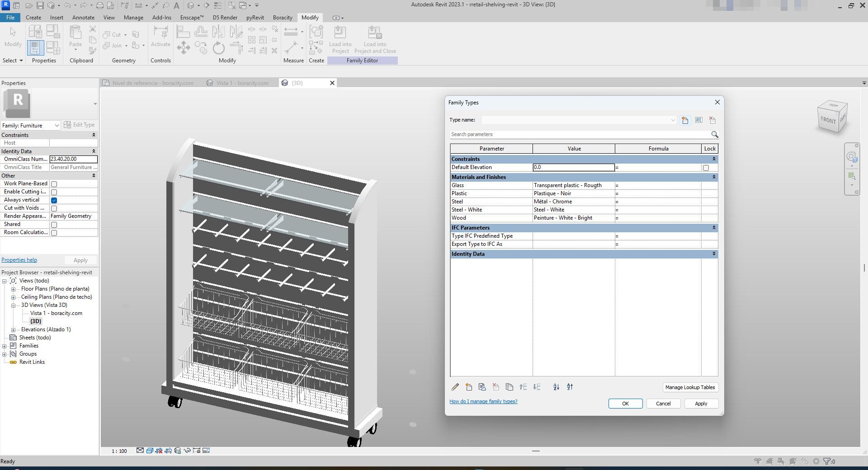
Task: Expand the Ceiling Plans tree node
Action: 13,297
